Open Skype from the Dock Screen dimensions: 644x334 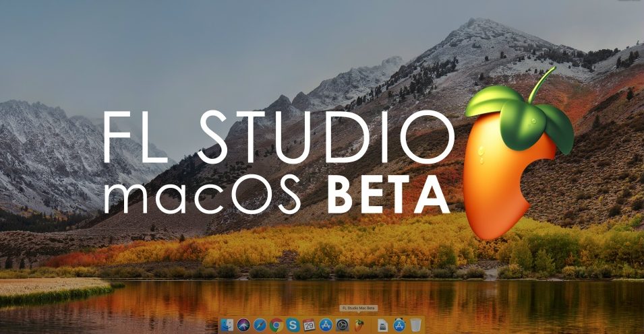(x=293, y=325)
